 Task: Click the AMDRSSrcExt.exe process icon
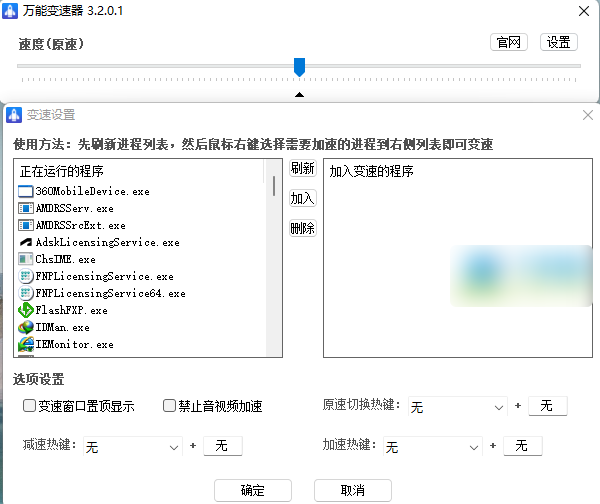click(26, 225)
